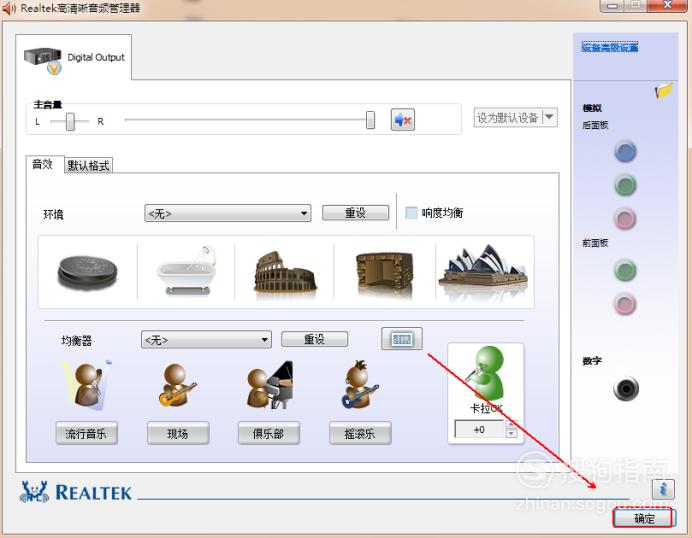Click 重设 button next to 均衡器
The height and width of the screenshot is (538, 692).
(315, 339)
